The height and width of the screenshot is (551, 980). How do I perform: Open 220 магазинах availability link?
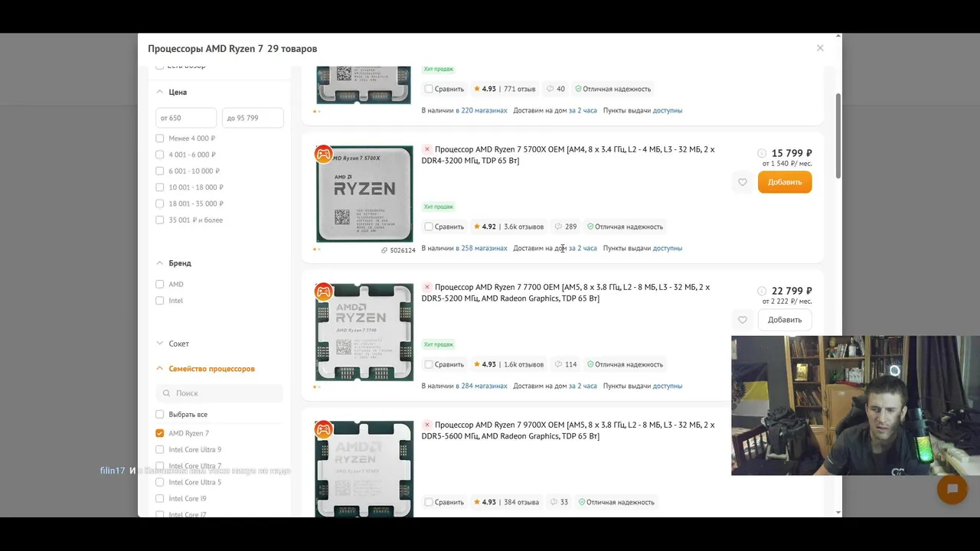[482, 110]
